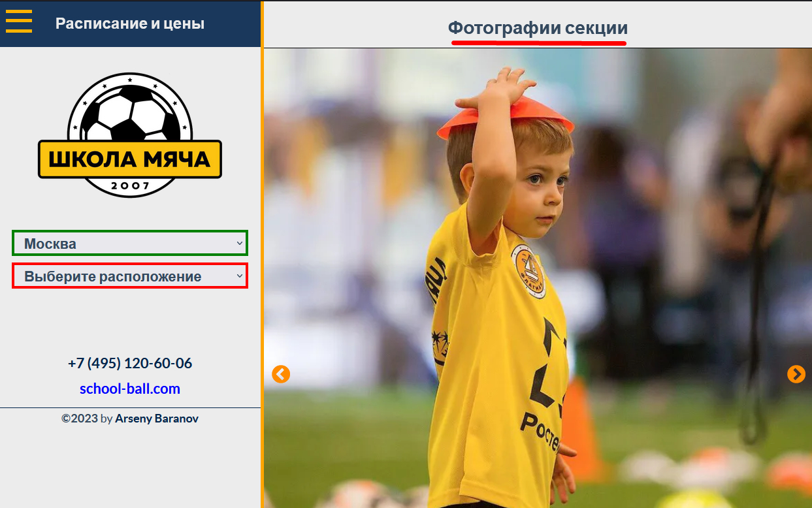Click the Фотографии секции heading
The width and height of the screenshot is (812, 508).
point(538,28)
